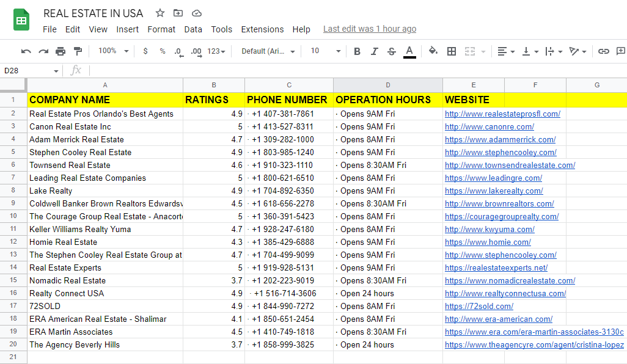Toggle strikethrough formatting

[x=392, y=51]
